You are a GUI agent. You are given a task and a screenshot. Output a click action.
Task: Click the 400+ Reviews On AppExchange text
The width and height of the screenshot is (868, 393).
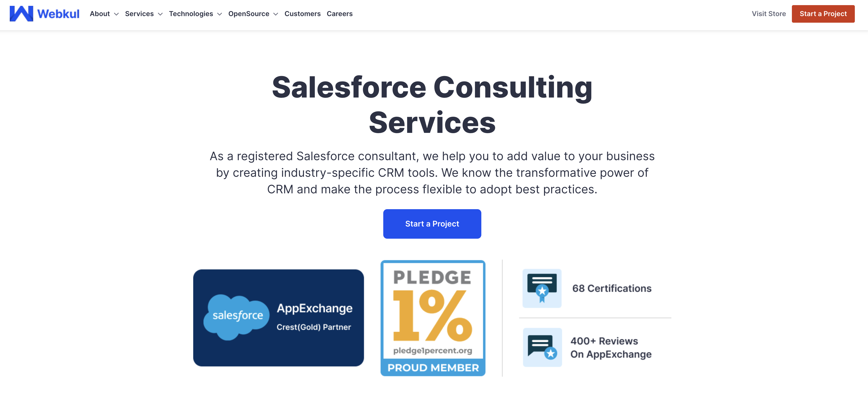pyautogui.click(x=611, y=347)
